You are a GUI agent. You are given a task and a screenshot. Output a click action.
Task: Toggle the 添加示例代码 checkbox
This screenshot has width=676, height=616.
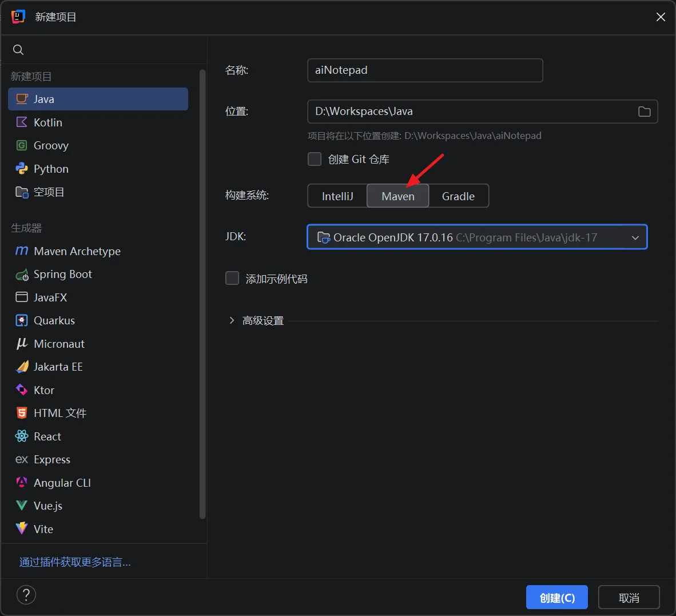[232, 279]
